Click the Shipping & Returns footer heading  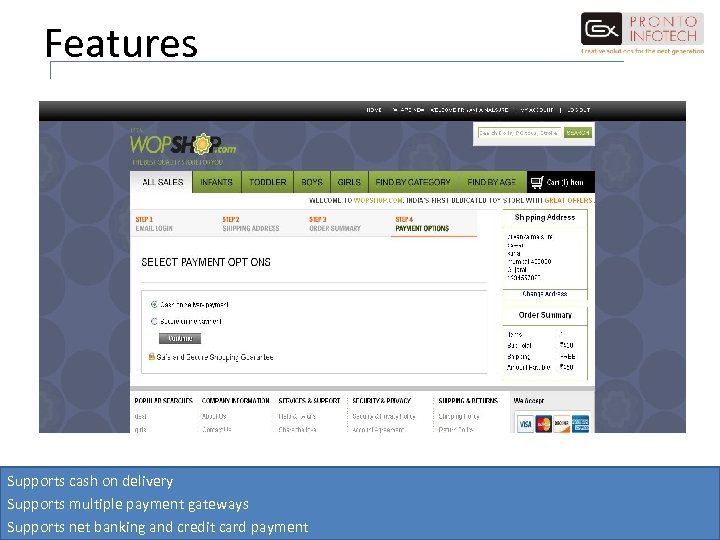468,401
